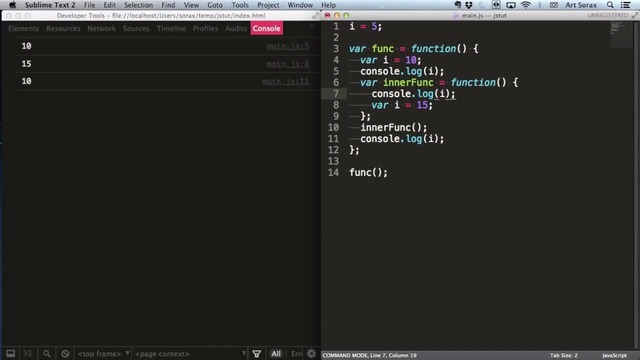The image size is (640, 360).
Task: Click the Bluetooth menu bar icon
Action: point(540,5)
